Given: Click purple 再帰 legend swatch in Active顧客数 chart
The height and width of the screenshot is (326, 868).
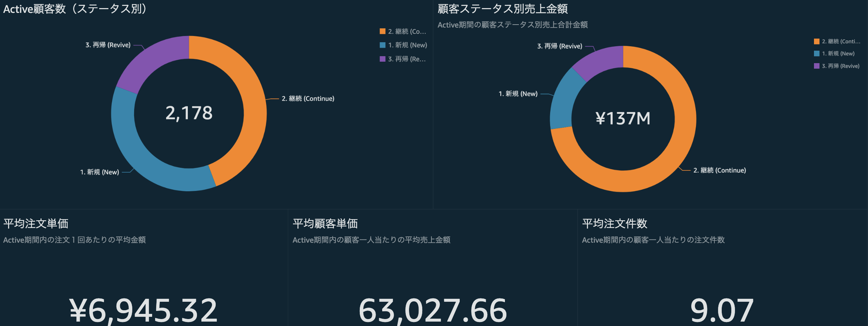Looking at the screenshot, I should [383, 59].
